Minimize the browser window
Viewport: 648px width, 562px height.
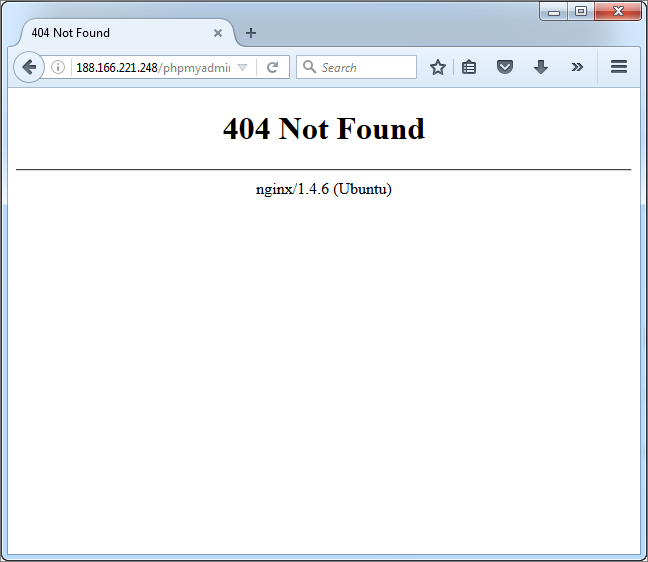[x=554, y=12]
